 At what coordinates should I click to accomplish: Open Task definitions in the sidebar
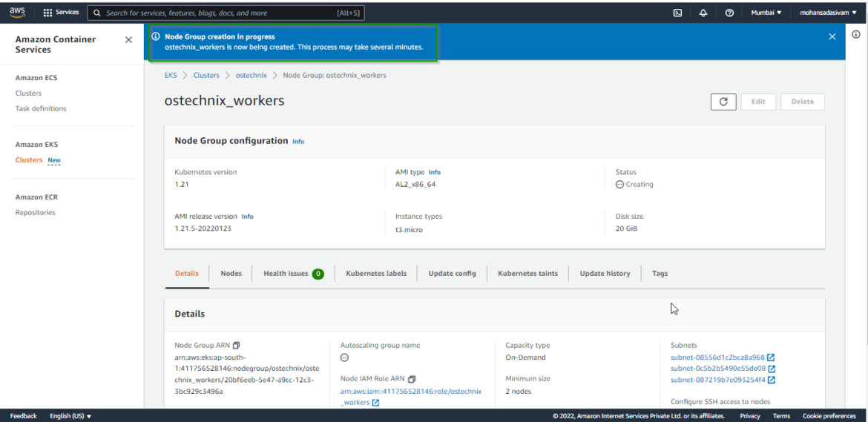(x=41, y=108)
